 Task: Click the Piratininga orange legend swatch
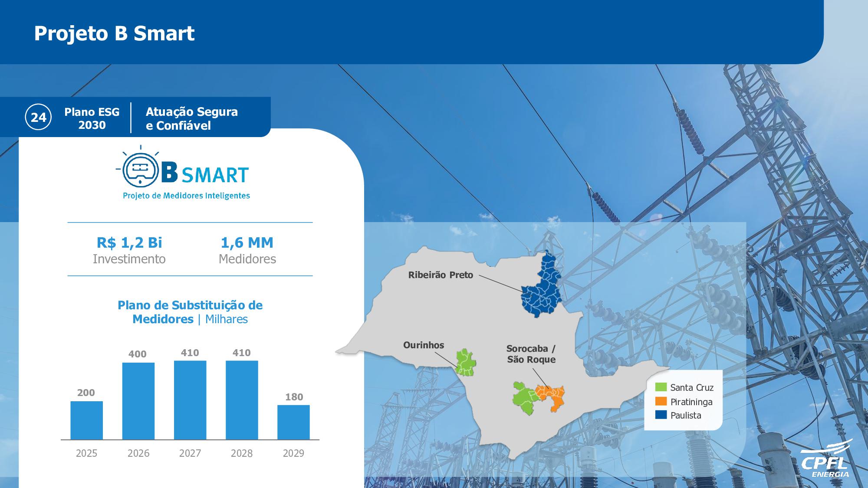coord(661,401)
